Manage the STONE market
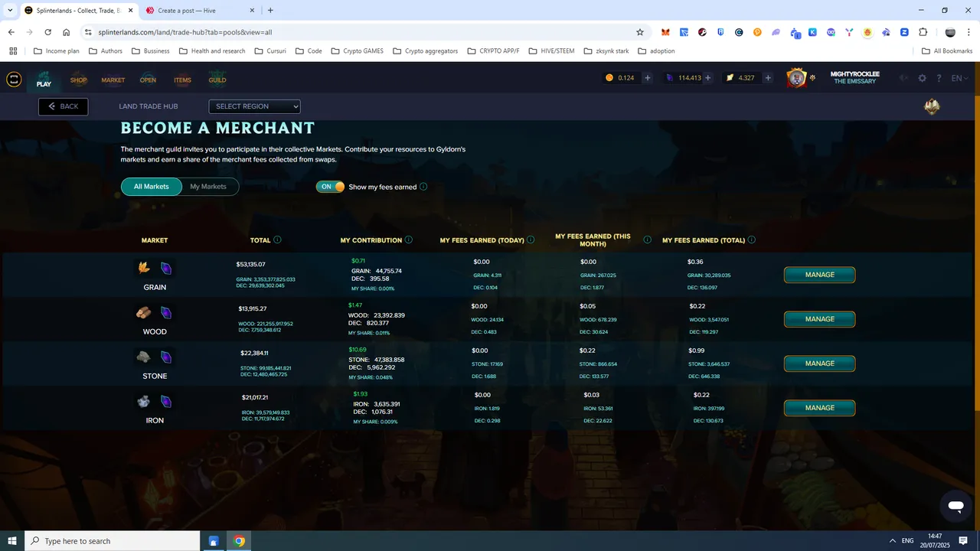The image size is (980, 551). (x=819, y=364)
